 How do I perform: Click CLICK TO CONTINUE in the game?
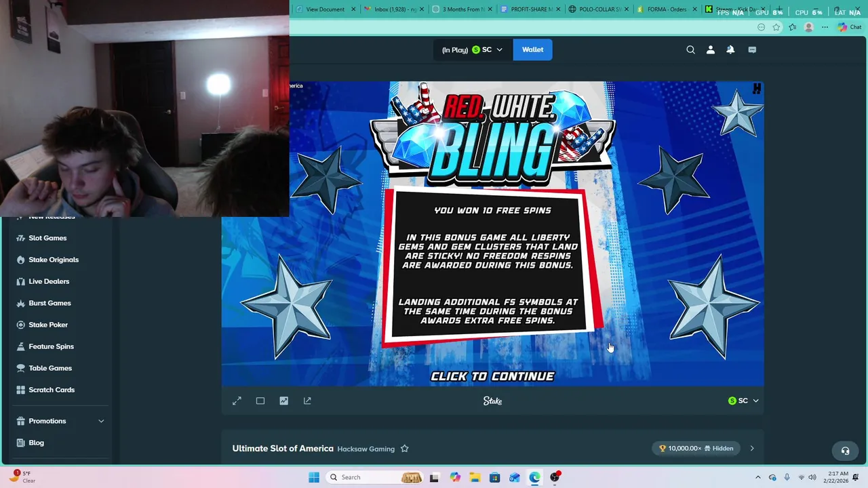point(492,376)
